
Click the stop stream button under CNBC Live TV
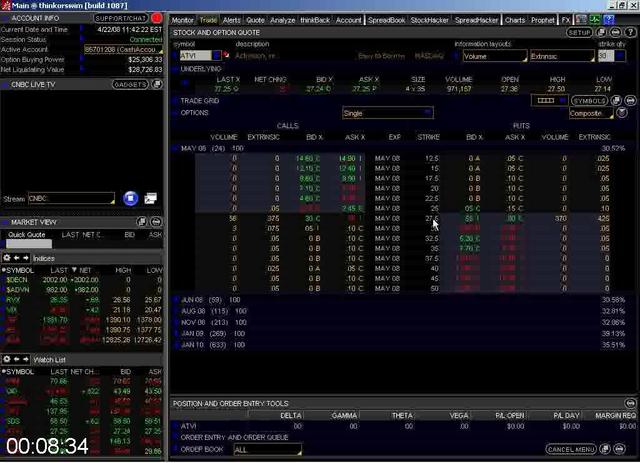coord(131,198)
